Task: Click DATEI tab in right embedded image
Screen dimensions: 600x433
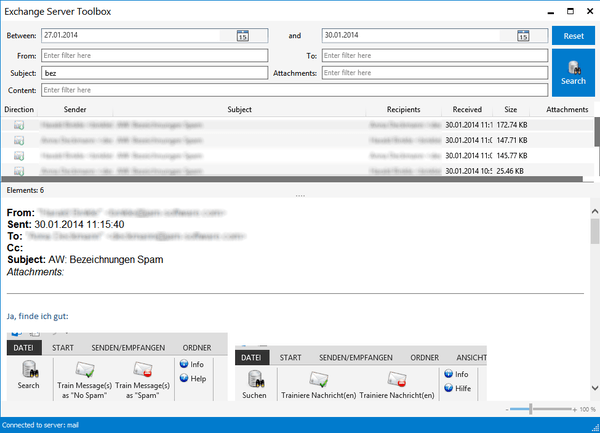Action: point(251,358)
